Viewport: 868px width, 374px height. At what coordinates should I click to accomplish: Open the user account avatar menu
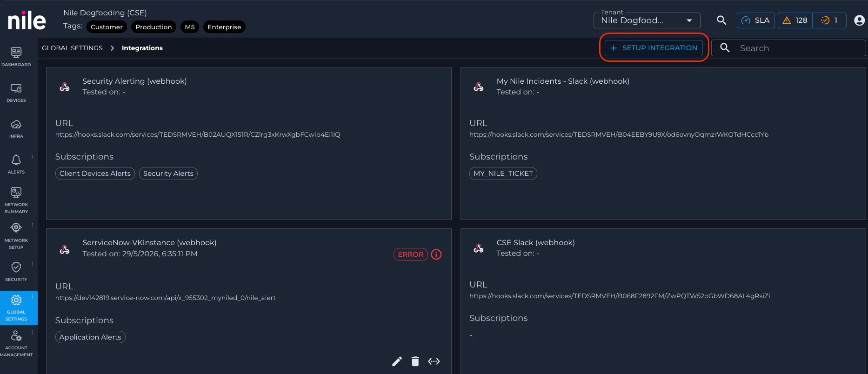point(859,20)
